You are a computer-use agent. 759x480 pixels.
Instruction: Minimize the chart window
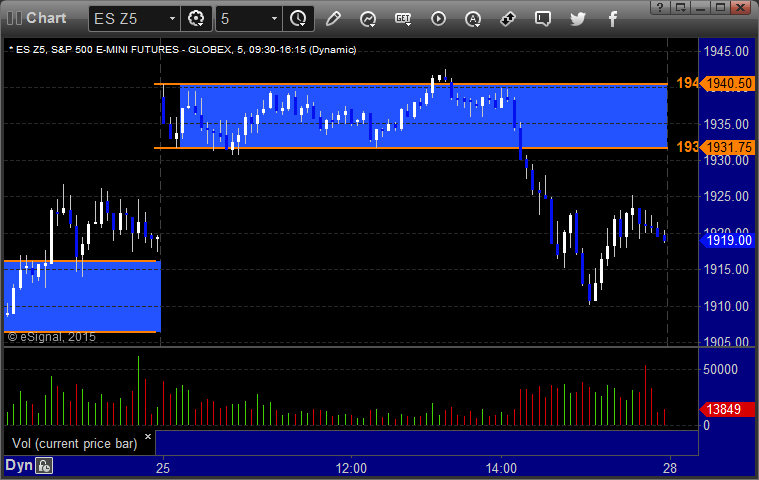coord(700,7)
